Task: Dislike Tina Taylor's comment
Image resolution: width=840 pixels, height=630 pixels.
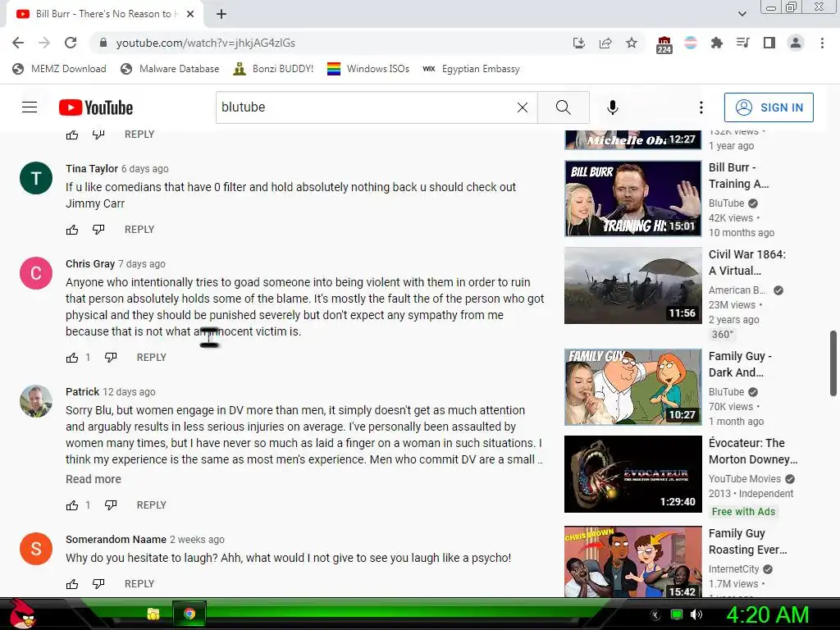Action: click(x=98, y=230)
